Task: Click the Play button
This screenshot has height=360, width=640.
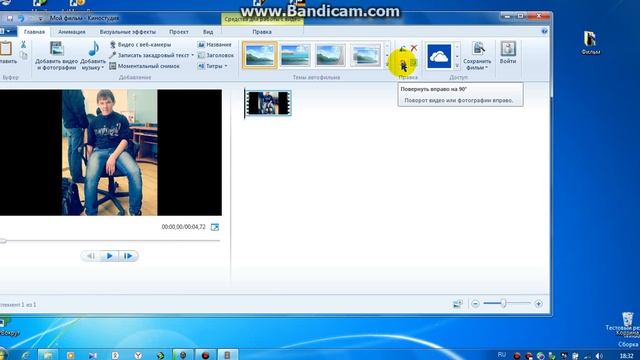Action: [109, 256]
